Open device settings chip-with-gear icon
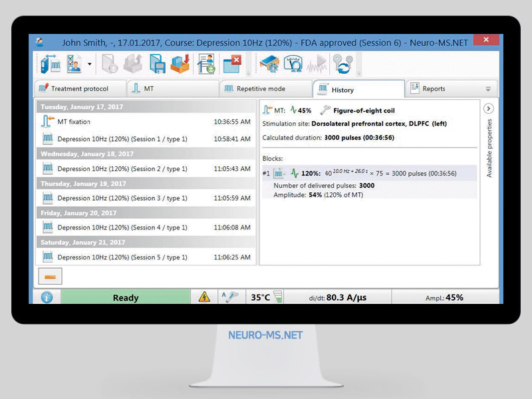Image resolution: width=532 pixels, height=399 pixels. [269, 65]
